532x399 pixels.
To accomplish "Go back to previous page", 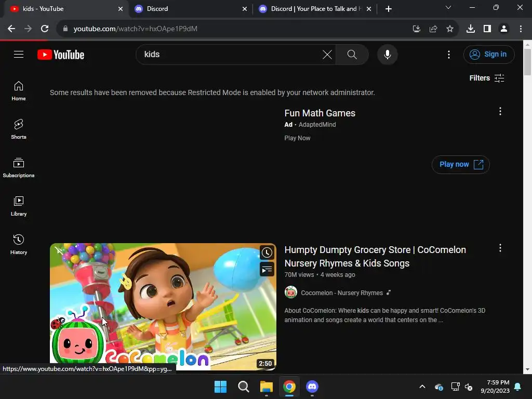I will (11, 29).
